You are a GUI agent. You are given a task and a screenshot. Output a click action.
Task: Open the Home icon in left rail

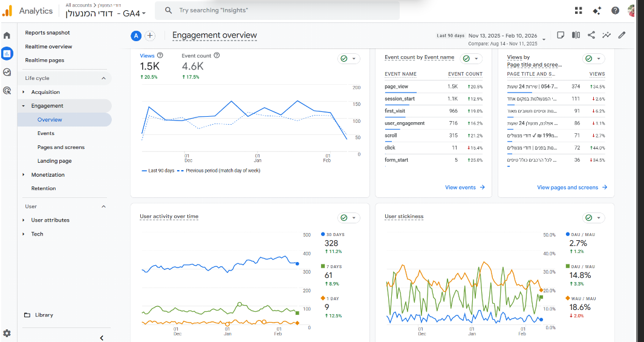7,36
